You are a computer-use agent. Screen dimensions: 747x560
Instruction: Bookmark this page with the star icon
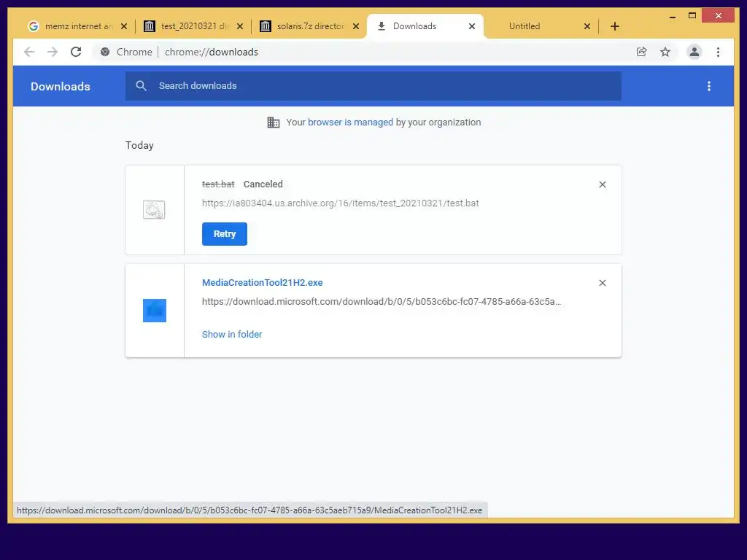(665, 52)
